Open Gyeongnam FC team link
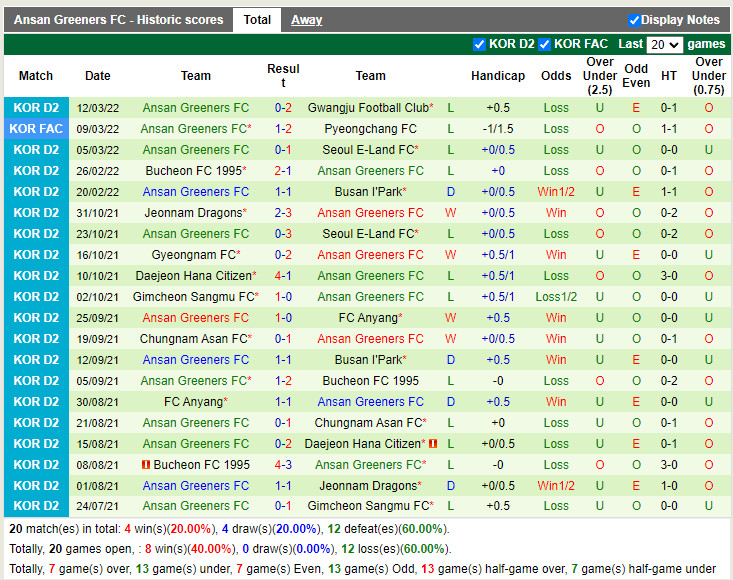The image size is (733, 580). pyautogui.click(x=200, y=255)
